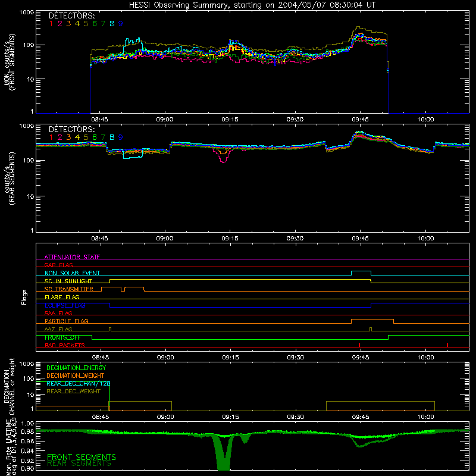The image size is (476, 476).
Task: Click the MON. counts/s (FRONT SEGMENTS) axis title
Action: (10, 62)
